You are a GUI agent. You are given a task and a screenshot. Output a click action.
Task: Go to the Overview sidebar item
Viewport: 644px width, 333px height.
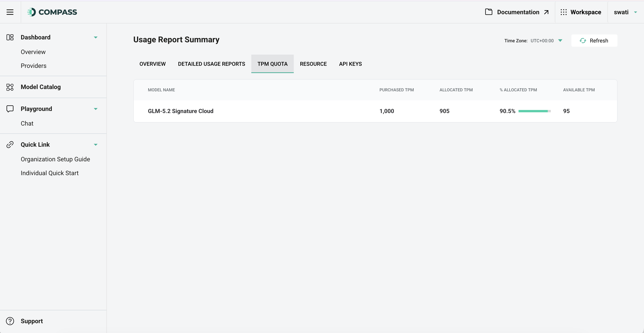[33, 52]
